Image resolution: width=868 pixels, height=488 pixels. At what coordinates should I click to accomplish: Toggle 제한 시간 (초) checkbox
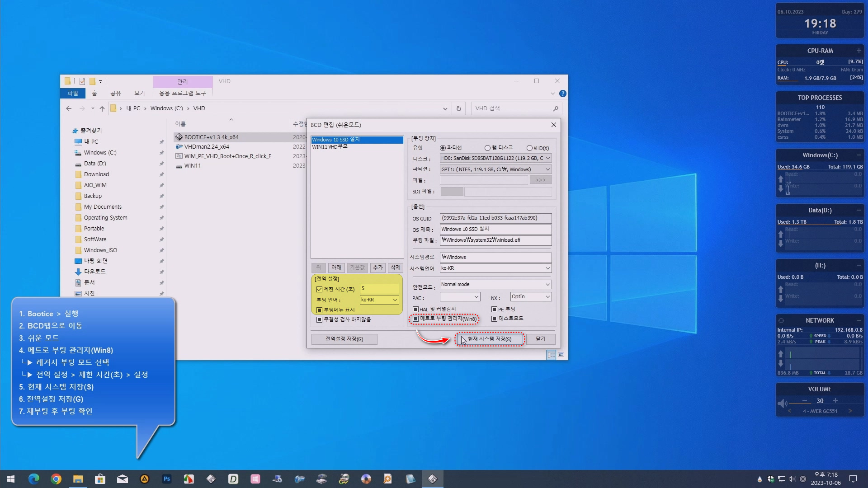coord(319,289)
